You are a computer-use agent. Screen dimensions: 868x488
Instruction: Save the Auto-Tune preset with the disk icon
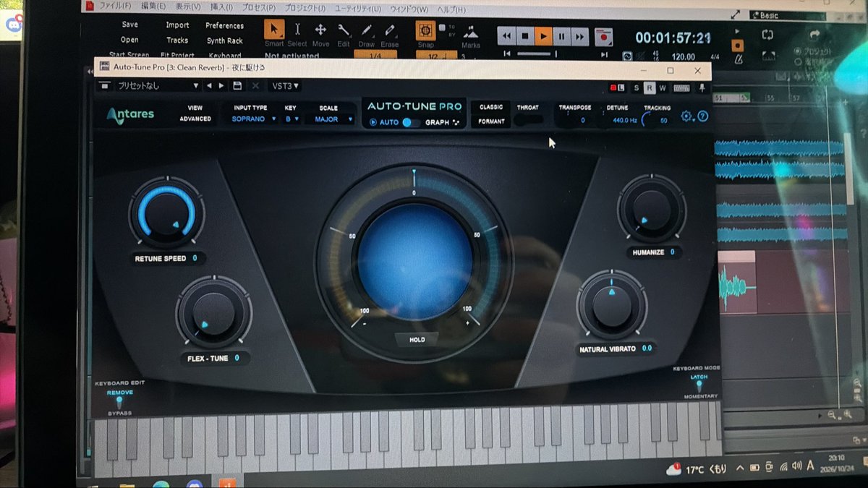coord(237,85)
